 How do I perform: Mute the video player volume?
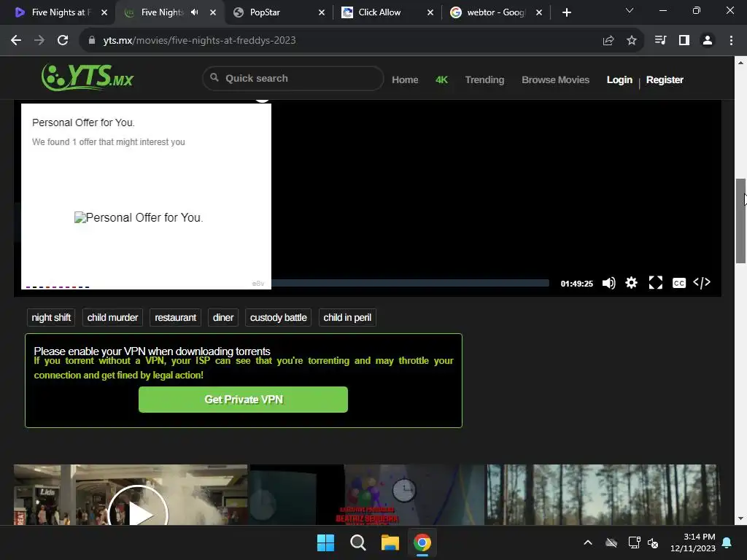point(609,283)
